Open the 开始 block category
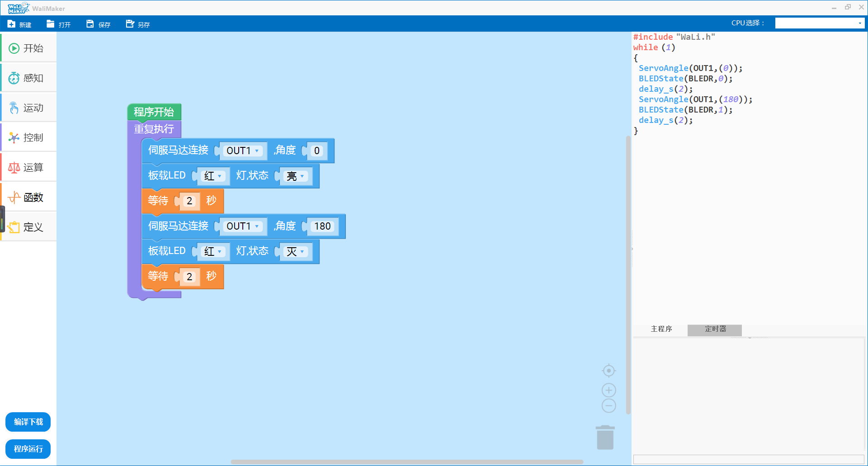Viewport: 868px width, 466px height. 28,48
